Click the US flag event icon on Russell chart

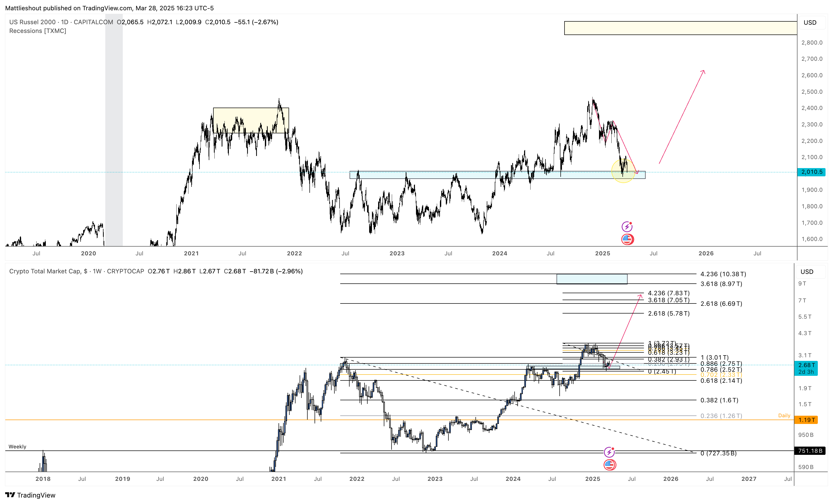[628, 239]
